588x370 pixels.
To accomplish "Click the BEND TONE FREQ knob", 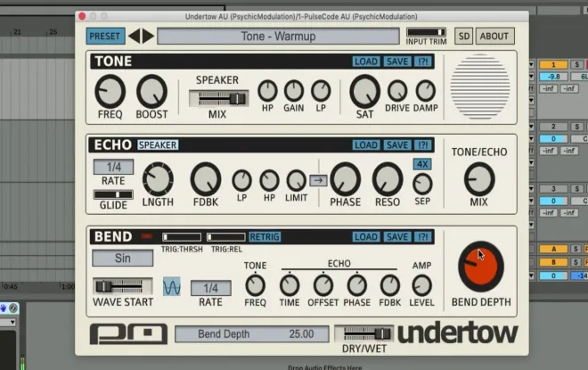I will coord(255,285).
